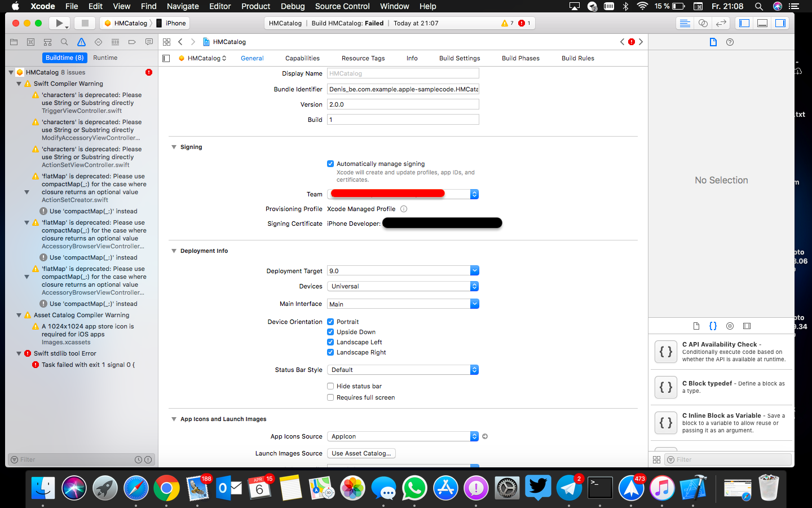The width and height of the screenshot is (812, 508).
Task: Select the Runtime issues filter
Action: [105, 58]
